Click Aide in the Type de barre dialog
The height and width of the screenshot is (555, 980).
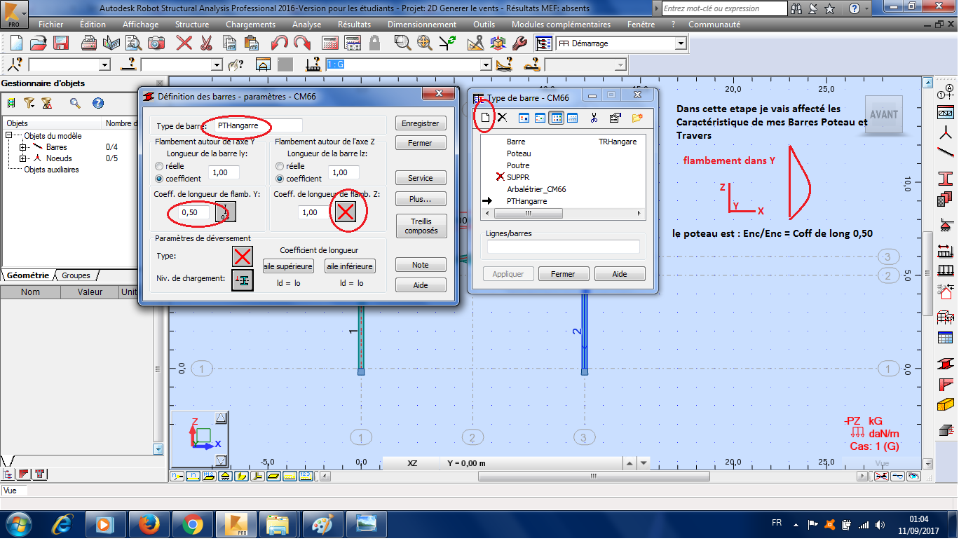point(620,274)
